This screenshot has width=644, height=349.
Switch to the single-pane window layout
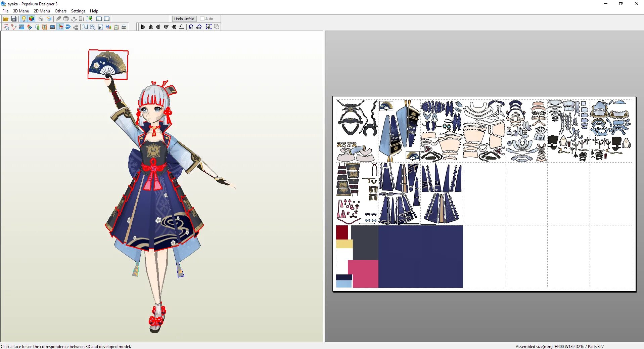click(107, 19)
